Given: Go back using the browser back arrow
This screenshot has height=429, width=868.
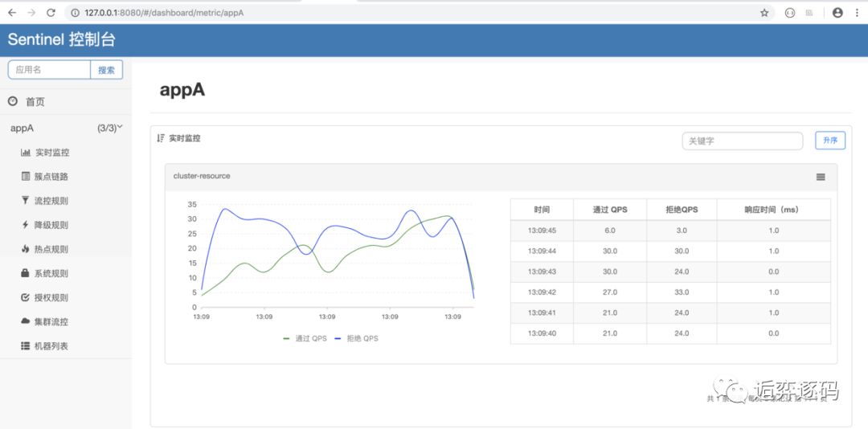Looking at the screenshot, I should (12, 13).
